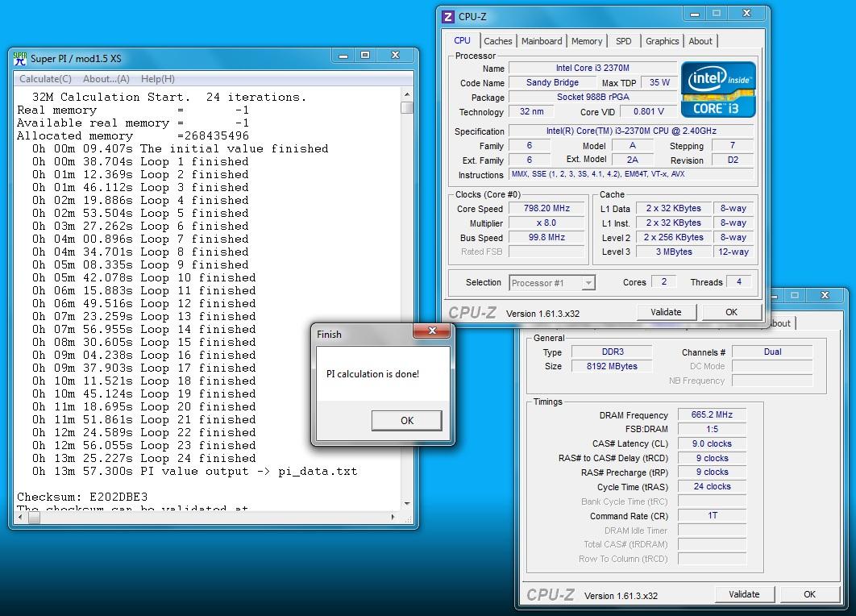Click the Instructions field listing MMX, SSE

(x=632, y=175)
